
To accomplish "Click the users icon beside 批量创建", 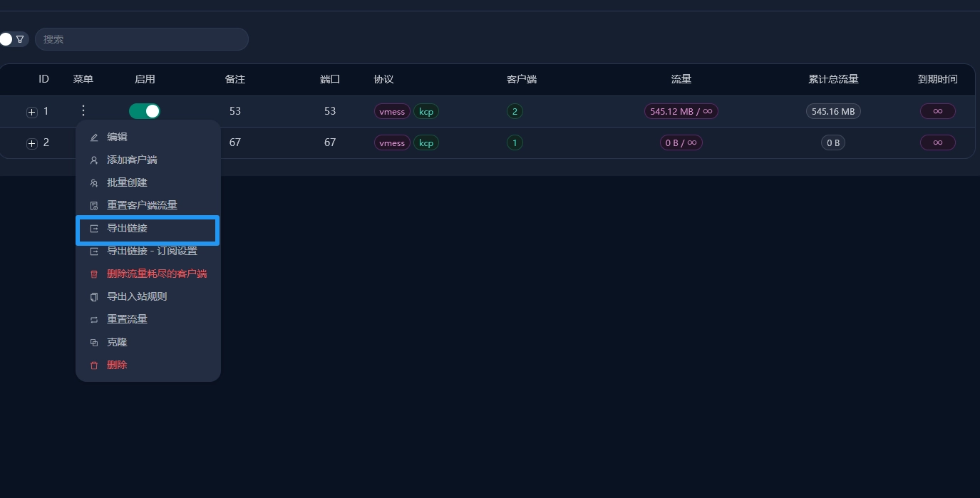I will point(94,183).
